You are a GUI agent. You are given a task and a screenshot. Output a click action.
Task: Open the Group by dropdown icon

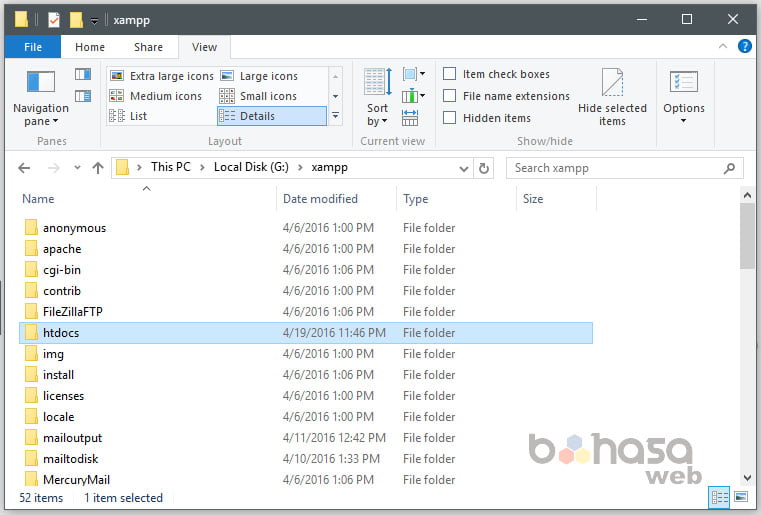click(414, 74)
